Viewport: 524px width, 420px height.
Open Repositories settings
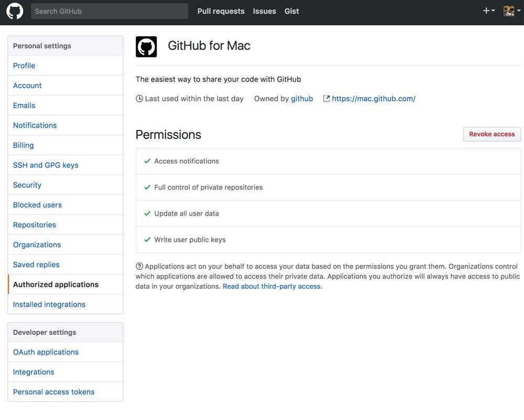(65, 225)
